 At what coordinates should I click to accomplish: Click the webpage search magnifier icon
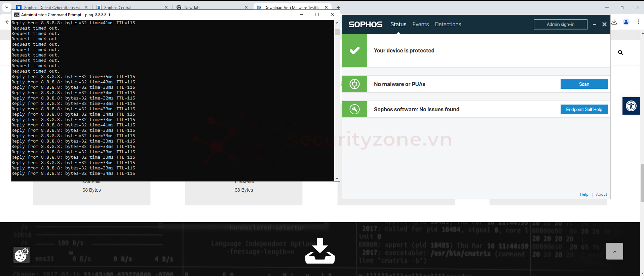tap(620, 52)
